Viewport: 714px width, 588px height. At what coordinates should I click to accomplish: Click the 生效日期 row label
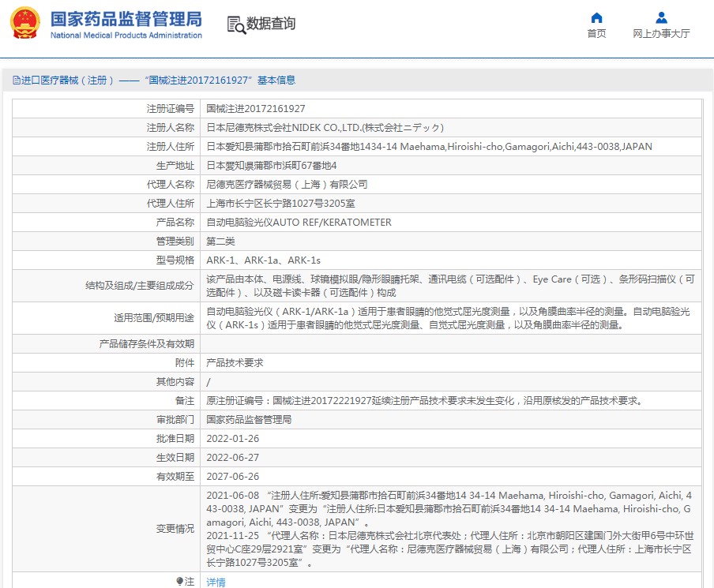click(x=175, y=458)
